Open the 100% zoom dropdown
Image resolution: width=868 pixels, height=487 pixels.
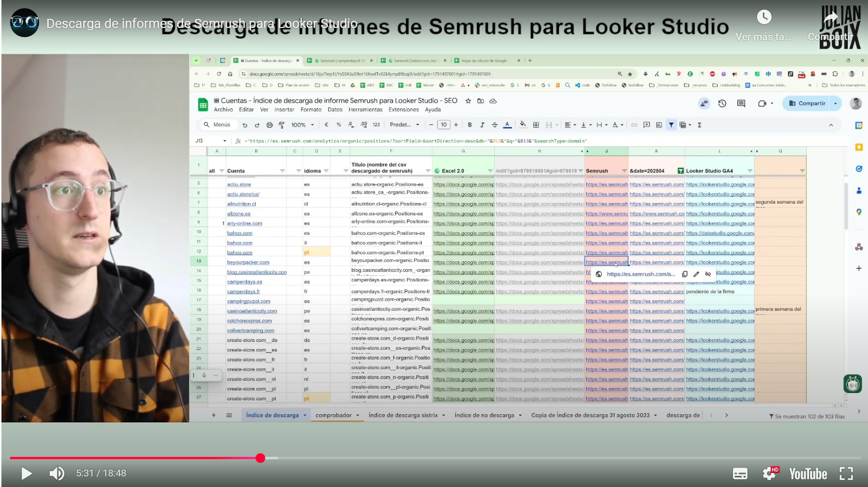302,125
